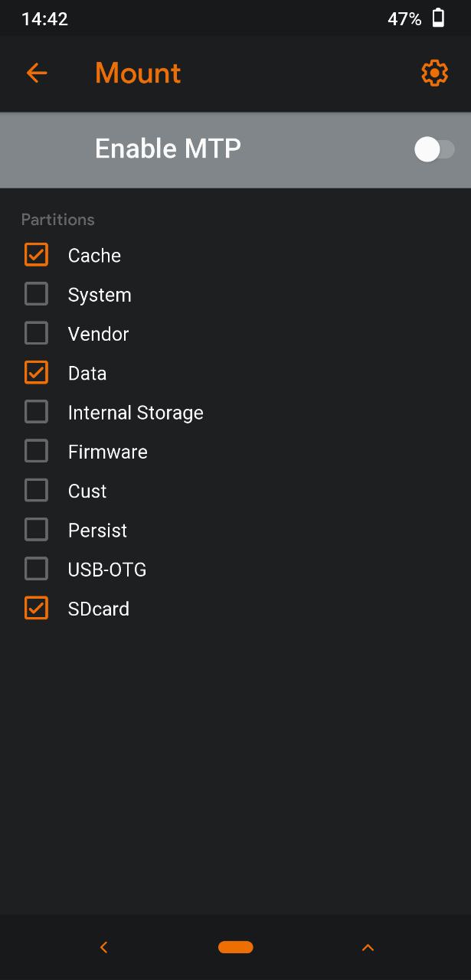Check the Persist partition checkbox

pos(36,530)
